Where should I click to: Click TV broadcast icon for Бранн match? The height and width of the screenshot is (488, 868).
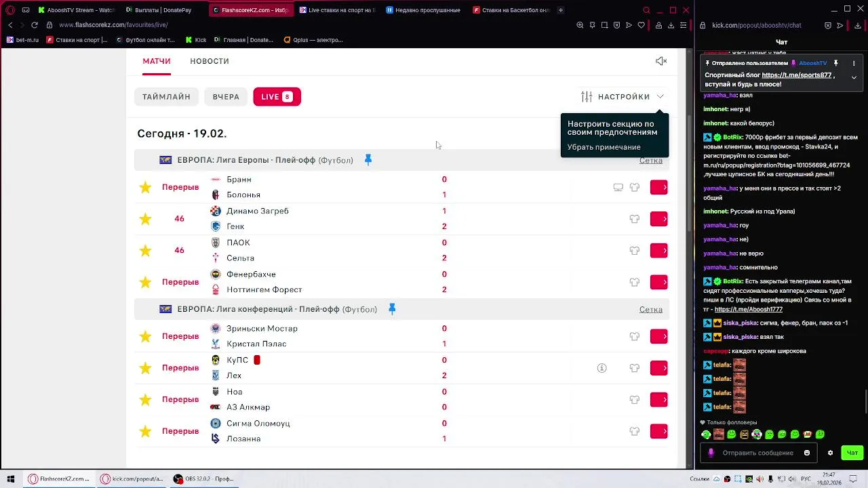pos(618,187)
